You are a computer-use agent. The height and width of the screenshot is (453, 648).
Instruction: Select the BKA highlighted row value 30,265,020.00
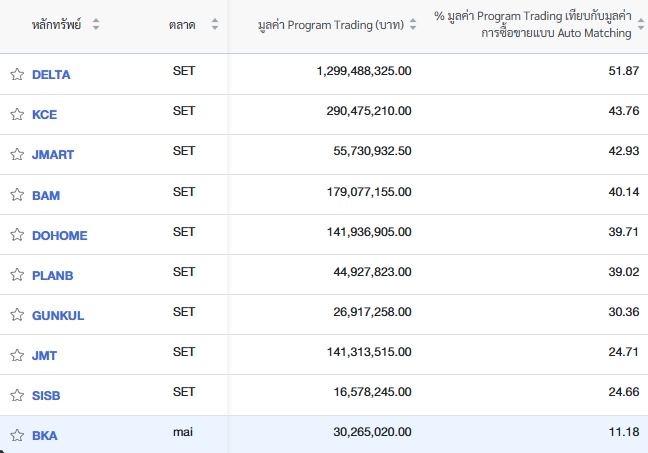(372, 432)
